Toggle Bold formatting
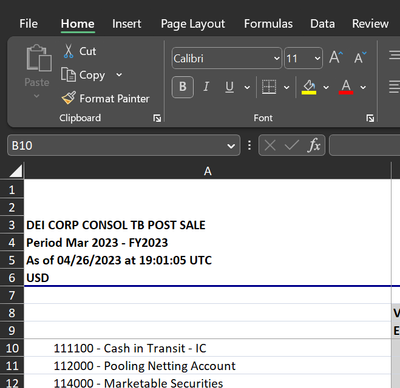The width and height of the screenshot is (400, 388). pyautogui.click(x=183, y=87)
